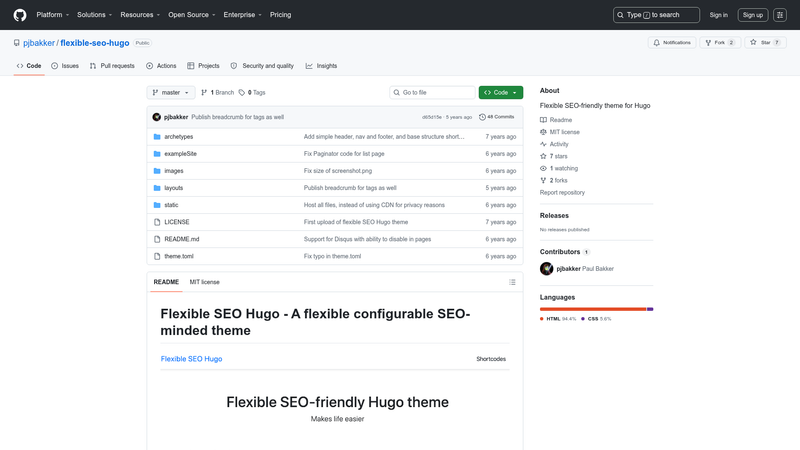800x450 pixels.
Task: Open the README.md file
Action: click(x=182, y=239)
